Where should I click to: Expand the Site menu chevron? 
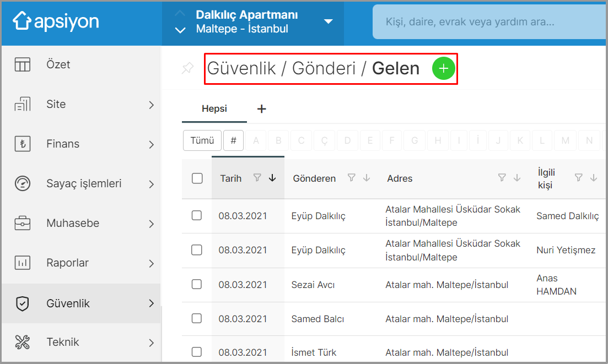point(151,105)
